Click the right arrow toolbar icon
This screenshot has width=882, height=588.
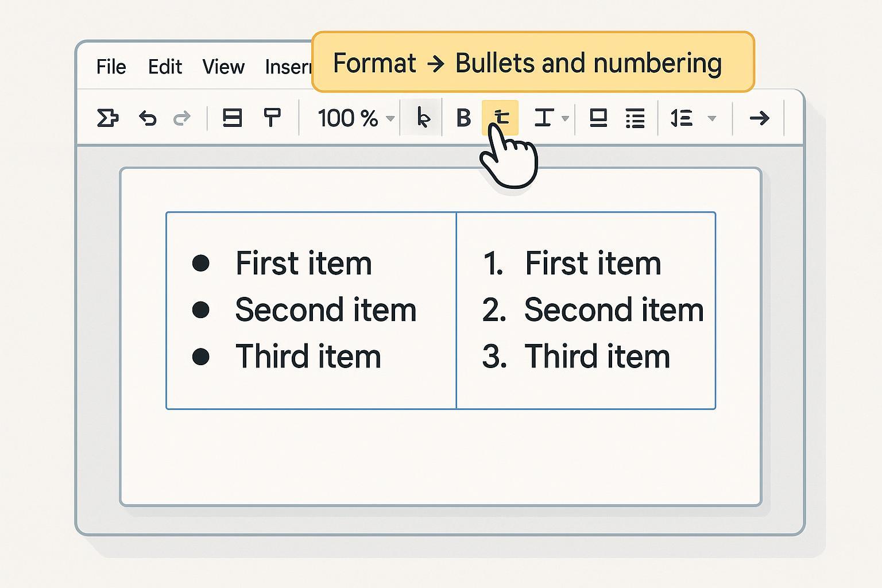(x=759, y=118)
